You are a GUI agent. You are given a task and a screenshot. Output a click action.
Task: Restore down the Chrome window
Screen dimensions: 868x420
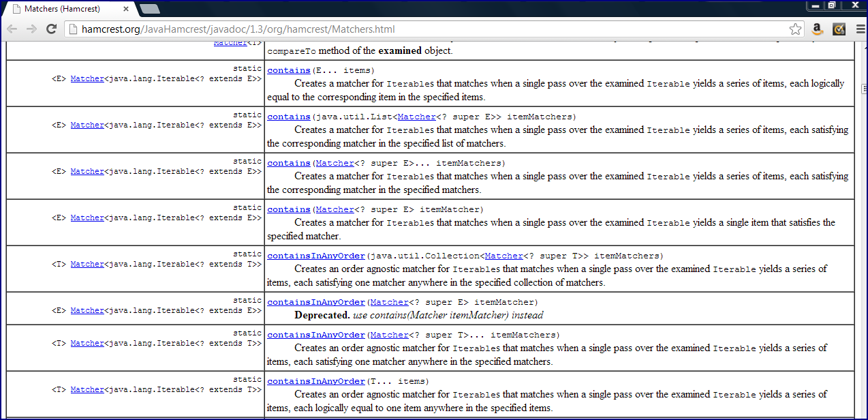point(831,5)
